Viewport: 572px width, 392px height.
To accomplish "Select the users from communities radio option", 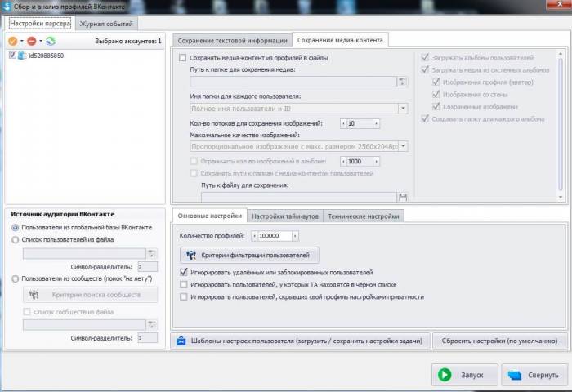I will pos(16,278).
